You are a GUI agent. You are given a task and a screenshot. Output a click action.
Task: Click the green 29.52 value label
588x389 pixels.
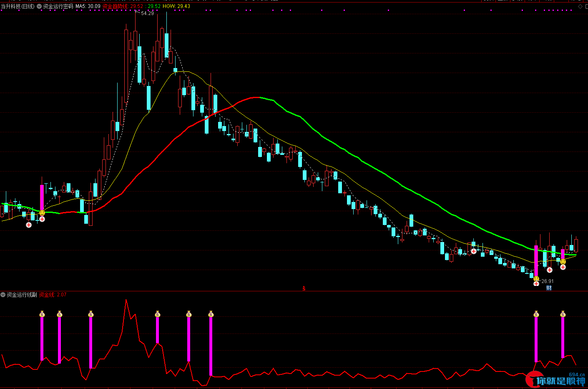pos(154,6)
